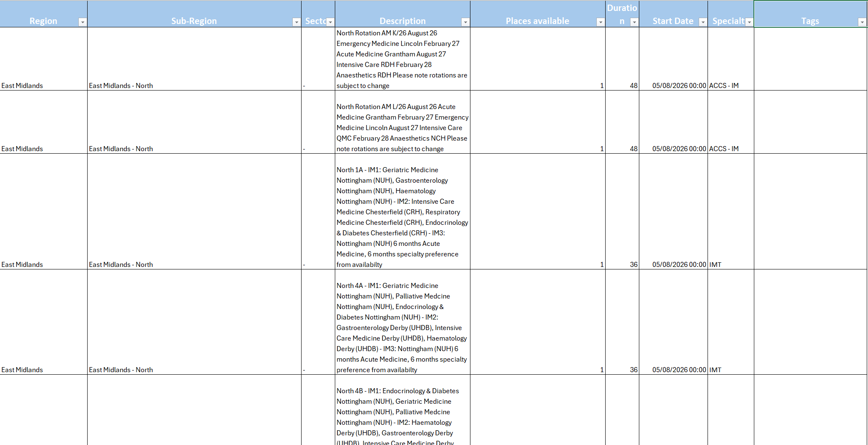Expand the Sector column filter arrow
The image size is (868, 445).
click(330, 22)
